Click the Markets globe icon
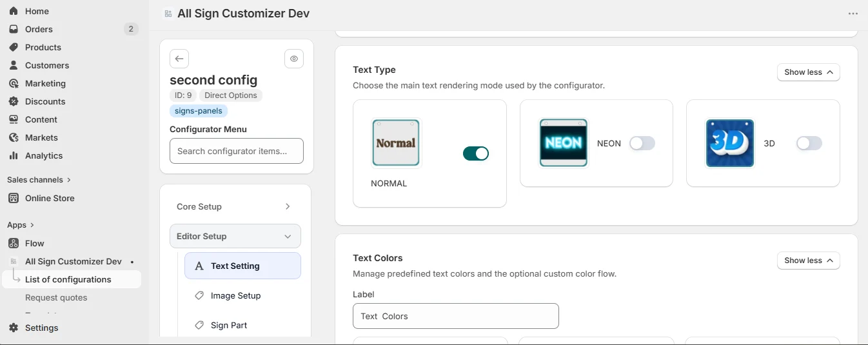The height and width of the screenshot is (345, 868). pos(14,137)
